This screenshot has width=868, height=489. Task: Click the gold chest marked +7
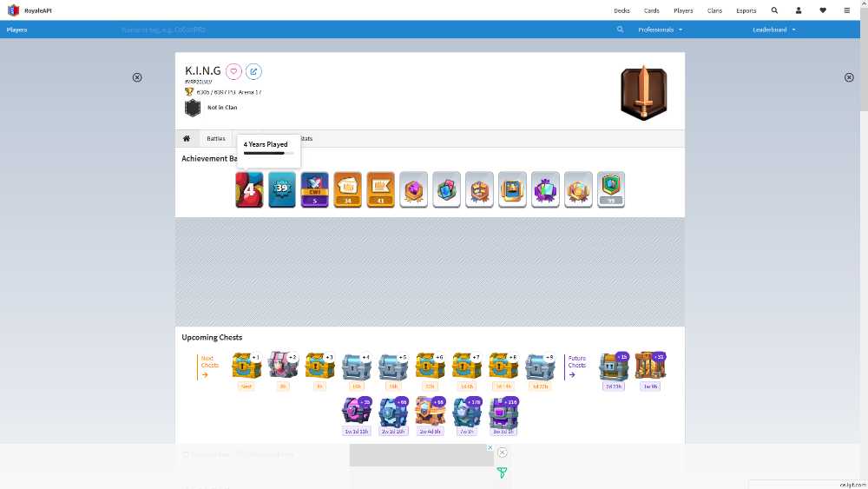(467, 366)
